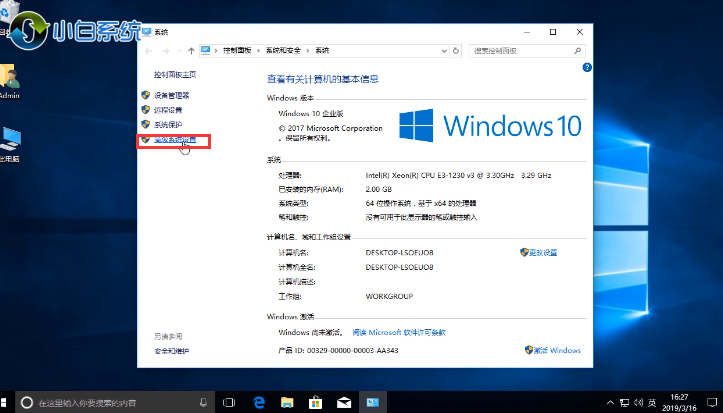Click the blue help question mark icon
This screenshot has width=723, height=413.
[587, 67]
